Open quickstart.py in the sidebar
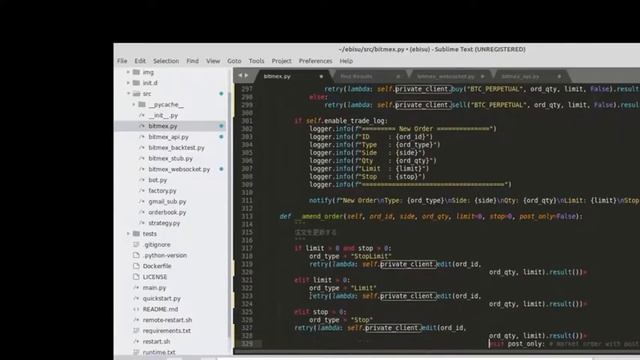This screenshot has height=360, width=640. (x=162, y=298)
